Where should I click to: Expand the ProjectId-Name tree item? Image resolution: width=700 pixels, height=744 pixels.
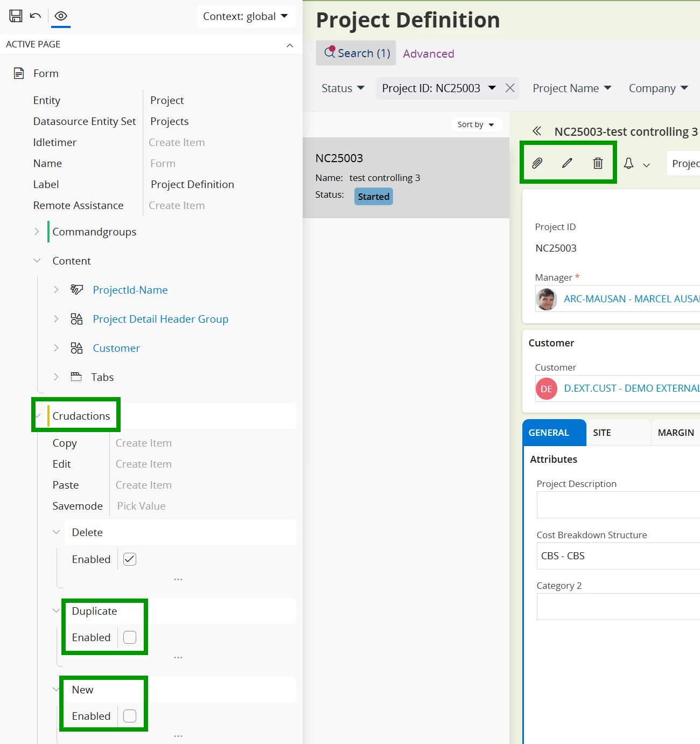tap(56, 290)
